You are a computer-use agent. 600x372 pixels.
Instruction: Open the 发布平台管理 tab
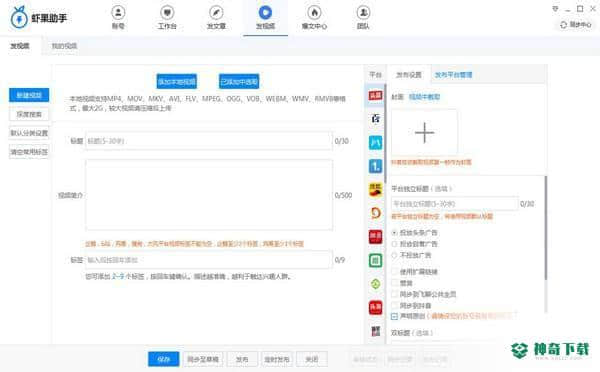click(453, 75)
